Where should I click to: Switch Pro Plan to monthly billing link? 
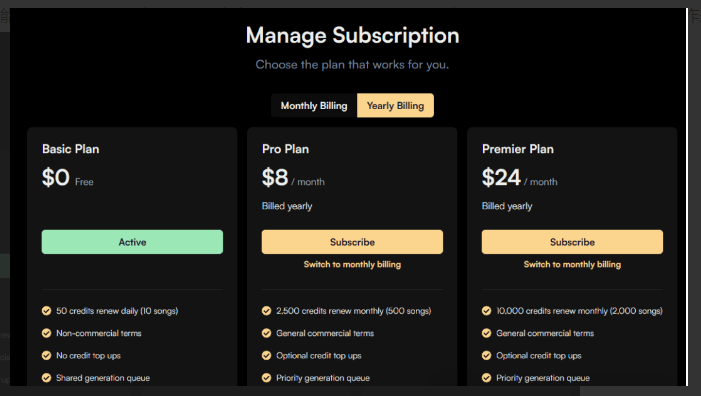(x=352, y=264)
